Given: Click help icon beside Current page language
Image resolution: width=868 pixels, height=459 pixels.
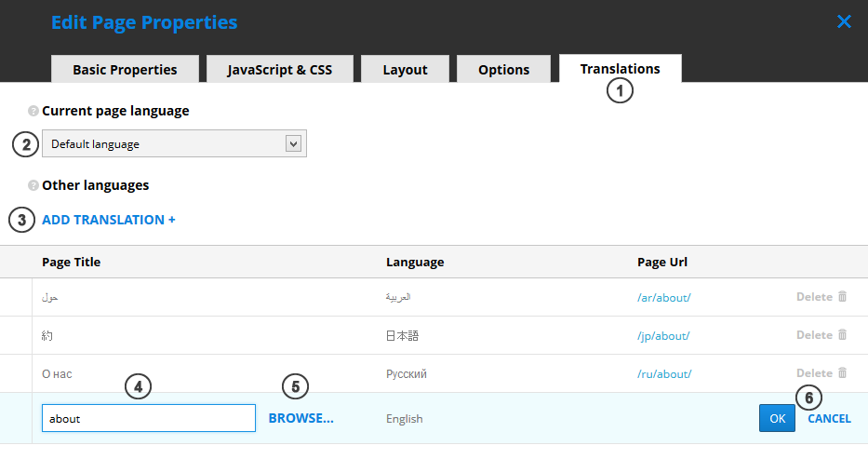Looking at the screenshot, I should pos(33,111).
